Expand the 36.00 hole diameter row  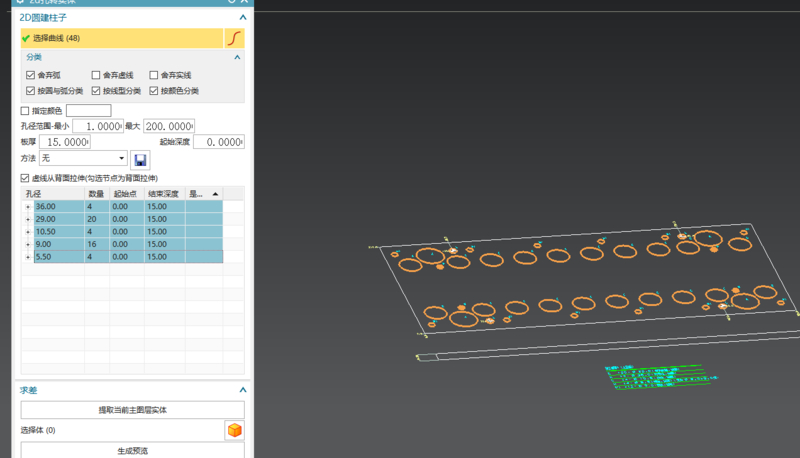(x=28, y=207)
